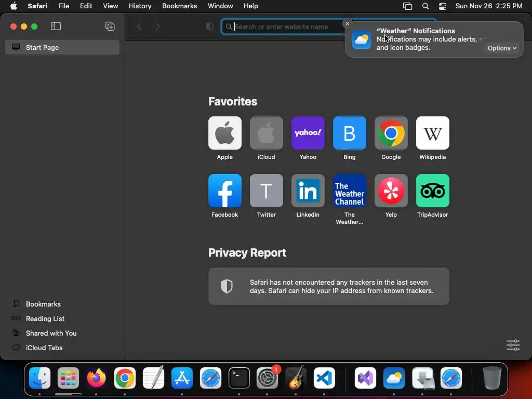Open the Apple menu
The height and width of the screenshot is (399, 532).
(x=14, y=6)
